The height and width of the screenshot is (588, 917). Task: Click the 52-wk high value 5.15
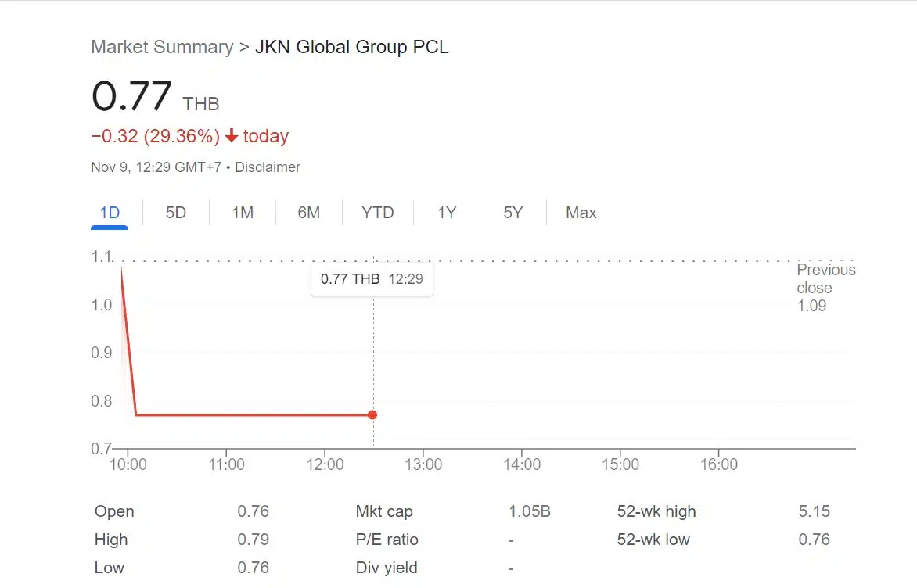[x=815, y=512]
